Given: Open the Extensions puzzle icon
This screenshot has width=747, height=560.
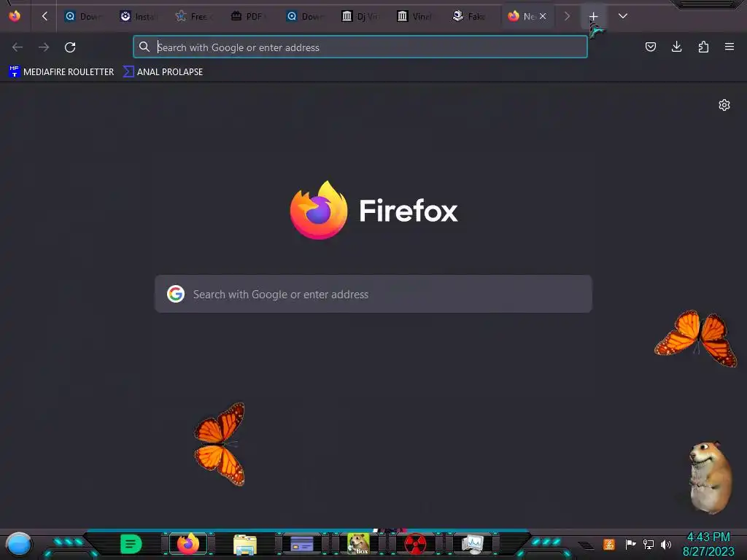Looking at the screenshot, I should [x=703, y=47].
